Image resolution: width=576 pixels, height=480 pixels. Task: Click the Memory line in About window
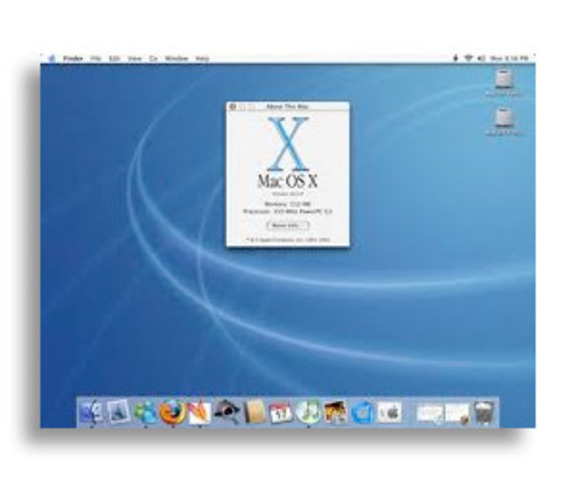click(288, 204)
